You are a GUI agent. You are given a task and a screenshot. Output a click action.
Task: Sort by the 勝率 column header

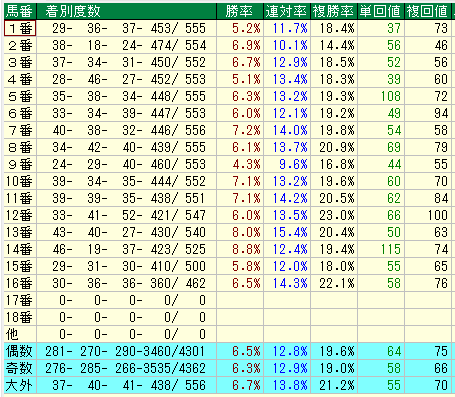click(x=240, y=11)
